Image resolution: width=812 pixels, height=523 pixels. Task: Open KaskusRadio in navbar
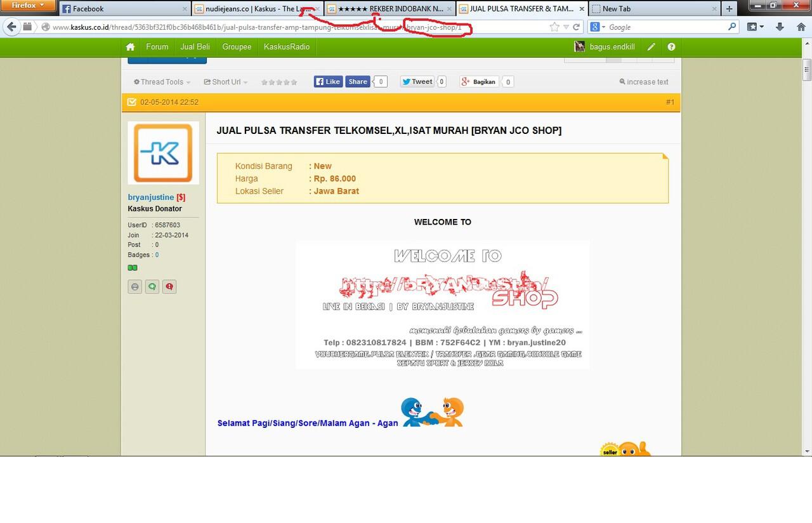coord(287,47)
